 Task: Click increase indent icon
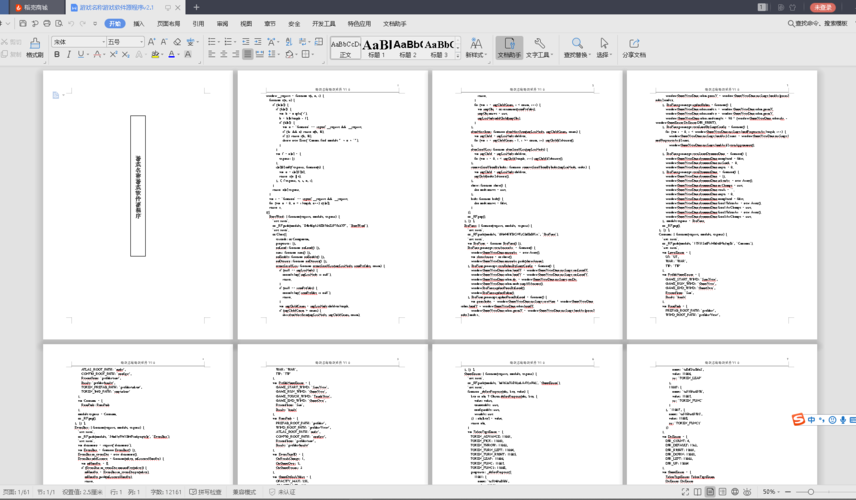(258, 41)
